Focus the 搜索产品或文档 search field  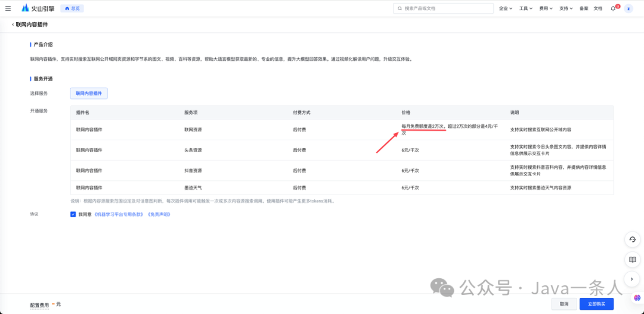(x=443, y=8)
